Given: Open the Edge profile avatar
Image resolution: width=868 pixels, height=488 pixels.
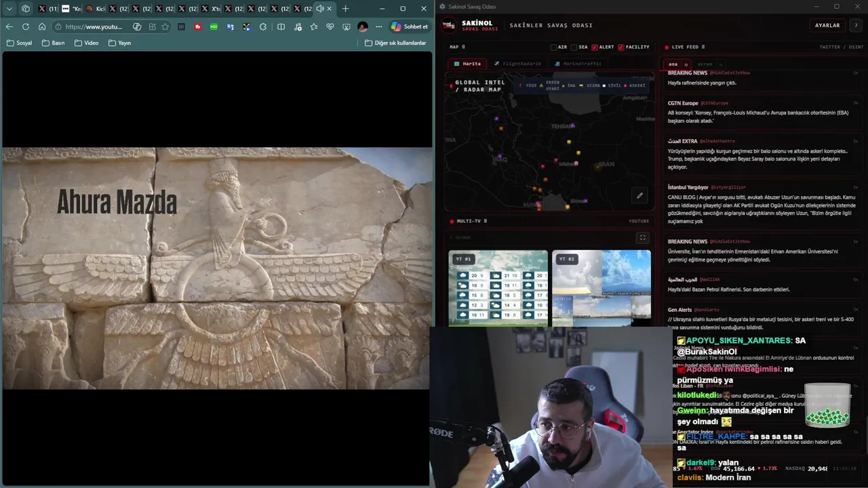Looking at the screenshot, I should [363, 26].
